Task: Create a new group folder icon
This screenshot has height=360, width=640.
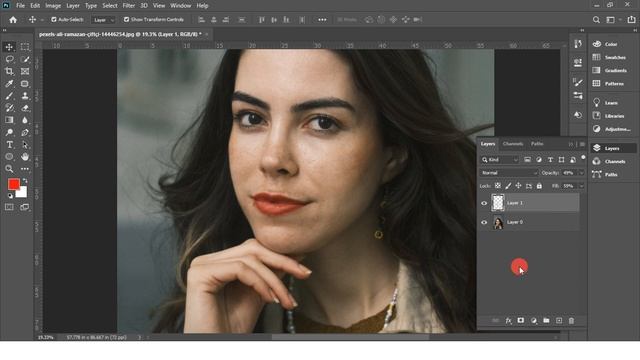Action: pyautogui.click(x=546, y=321)
